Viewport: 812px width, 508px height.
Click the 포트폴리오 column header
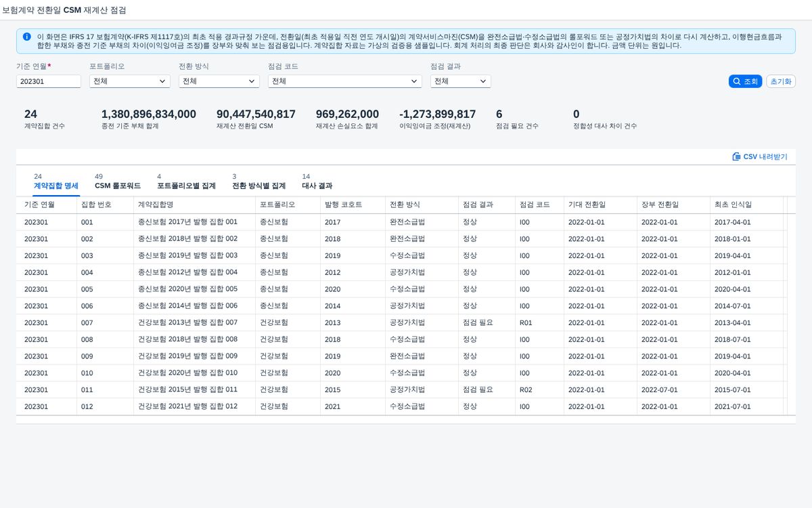point(288,205)
